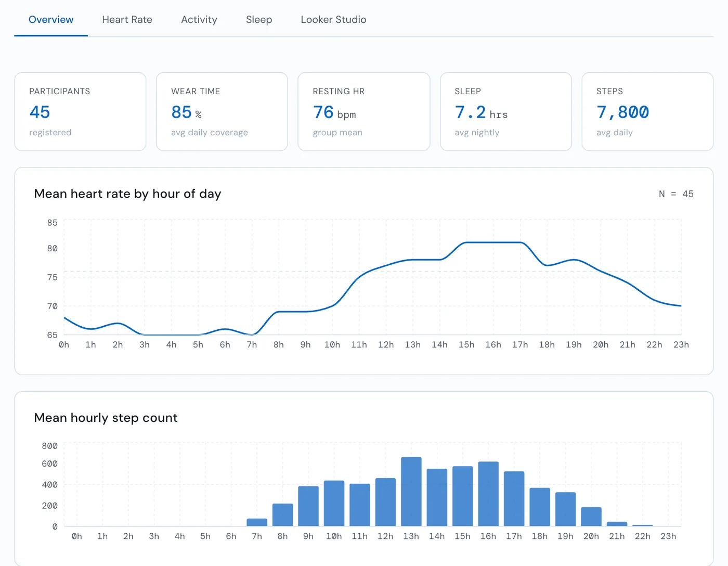Open the Heart Rate tab
The height and width of the screenshot is (566, 728).
(127, 20)
